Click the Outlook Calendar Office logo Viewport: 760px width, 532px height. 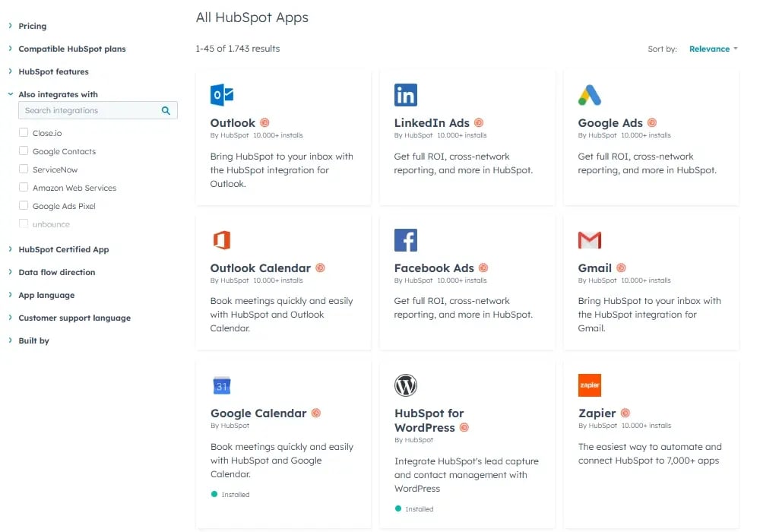[x=221, y=240]
